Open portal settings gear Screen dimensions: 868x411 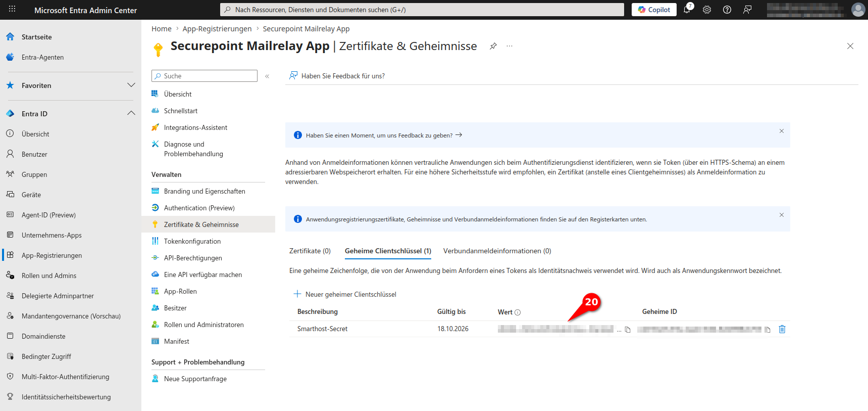pyautogui.click(x=707, y=10)
